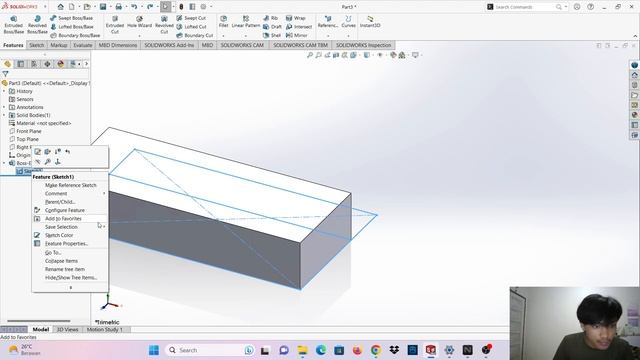Choose Boundary Boss/Base in the ribbon
This screenshot has height=360, width=640.
tap(75, 36)
